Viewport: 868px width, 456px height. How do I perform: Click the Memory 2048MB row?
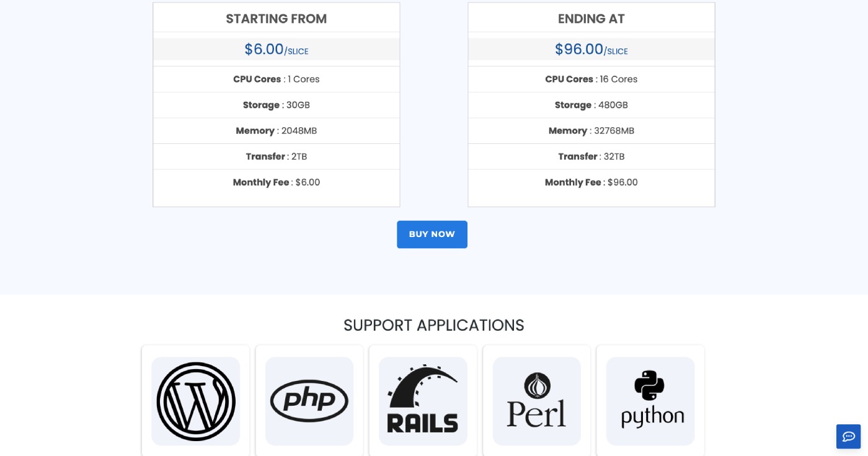[276, 130]
